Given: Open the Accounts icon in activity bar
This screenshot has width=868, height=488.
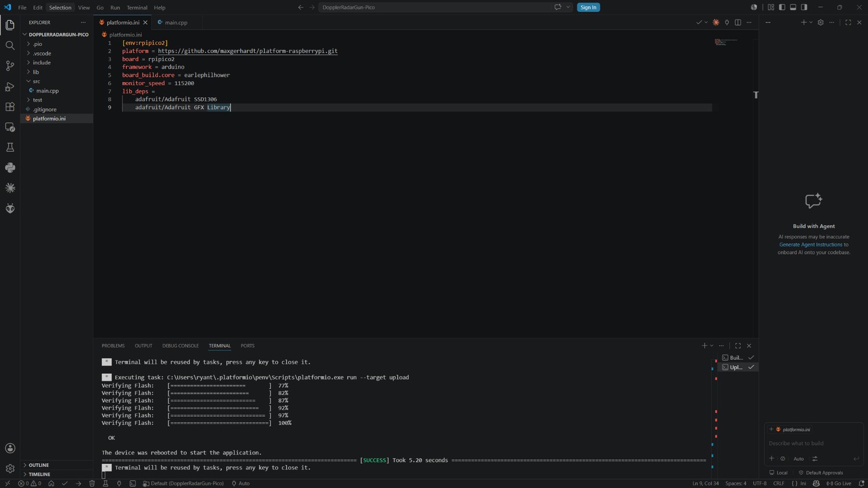Looking at the screenshot, I should click(10, 448).
